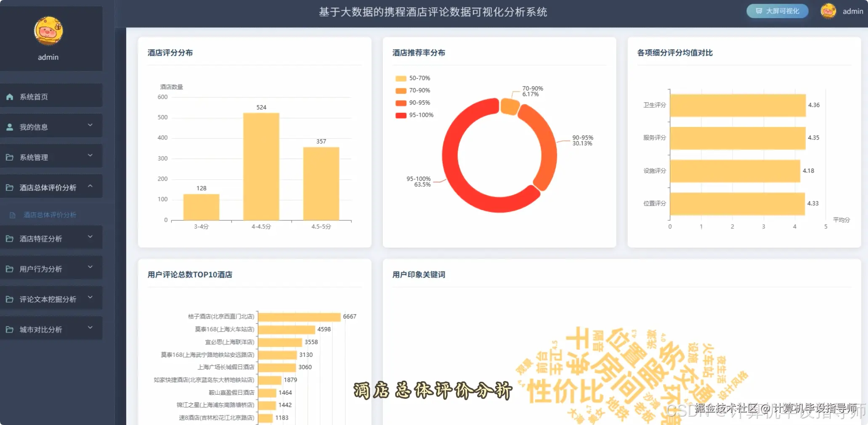Expand the 评论文本挖掘分析 menu chevron

click(x=90, y=298)
